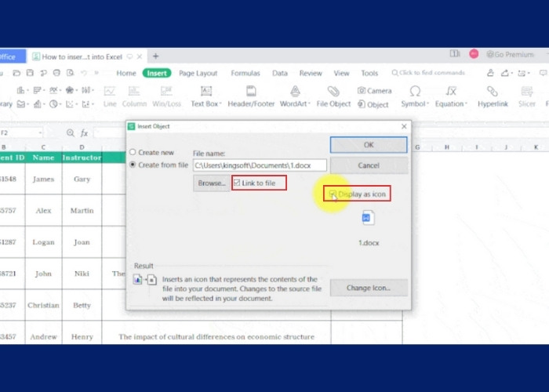Close the Insert Object dialog
Image resolution: width=549 pixels, height=392 pixels.
[x=404, y=126]
